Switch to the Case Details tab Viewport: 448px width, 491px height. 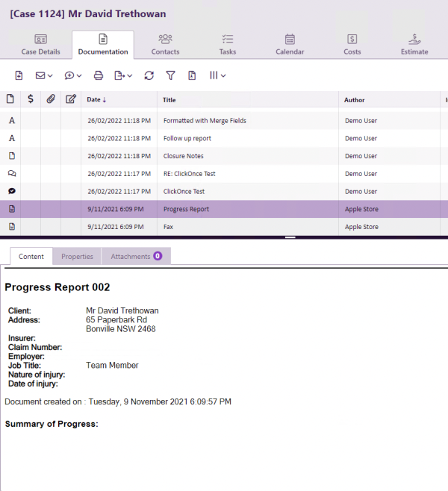coord(40,45)
